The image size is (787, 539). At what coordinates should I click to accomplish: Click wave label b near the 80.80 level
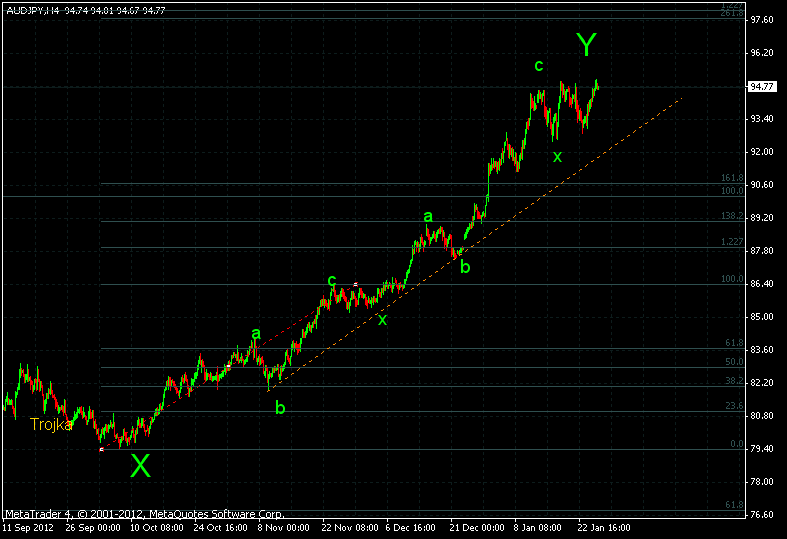[280, 408]
